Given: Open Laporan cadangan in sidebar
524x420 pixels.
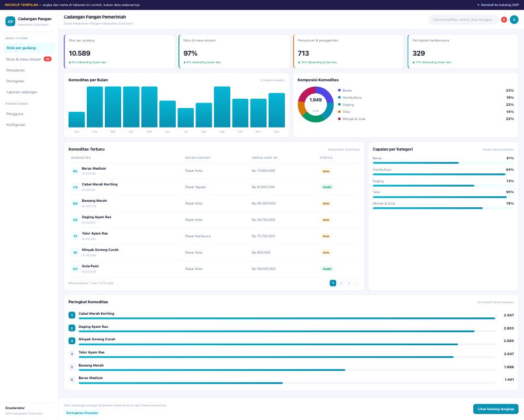Looking at the screenshot, I should point(29,92).
